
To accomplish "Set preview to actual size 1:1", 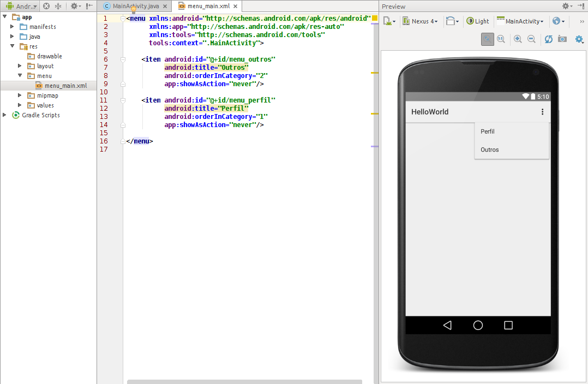I will click(501, 39).
